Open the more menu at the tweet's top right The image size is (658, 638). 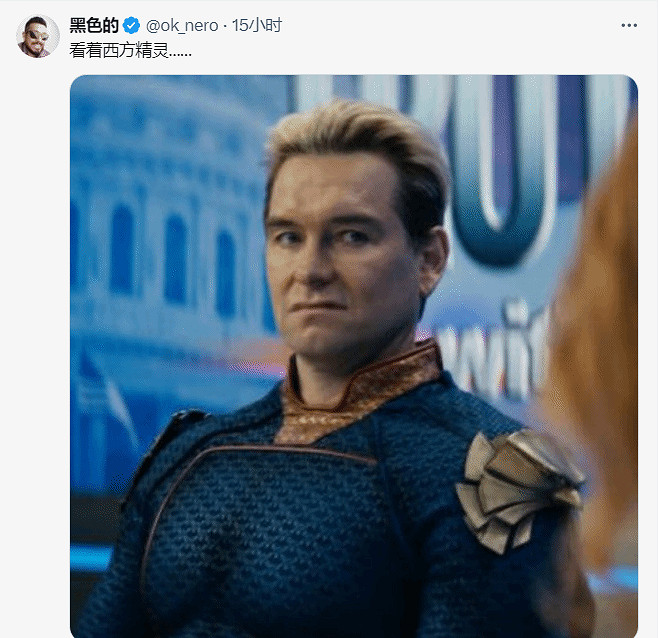point(628,25)
